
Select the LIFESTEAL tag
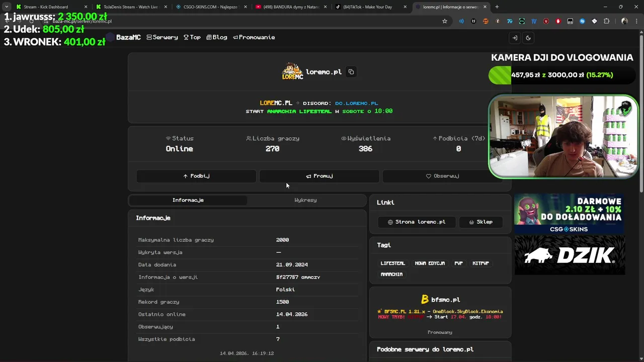tap(392, 263)
